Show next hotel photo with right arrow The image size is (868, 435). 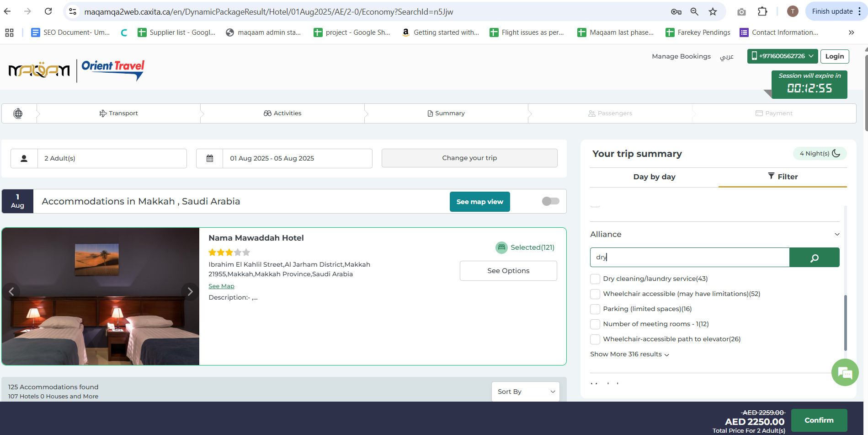click(190, 292)
